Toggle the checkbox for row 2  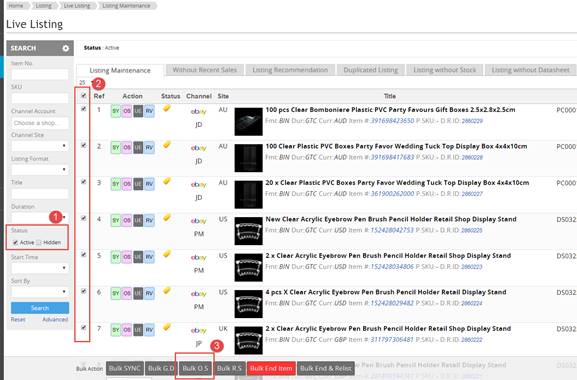tap(84, 145)
